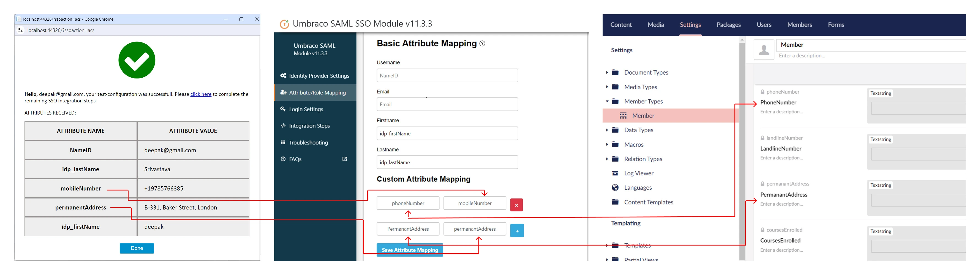Open the Packages section tab
The width and height of the screenshot is (980, 275).
[729, 25]
